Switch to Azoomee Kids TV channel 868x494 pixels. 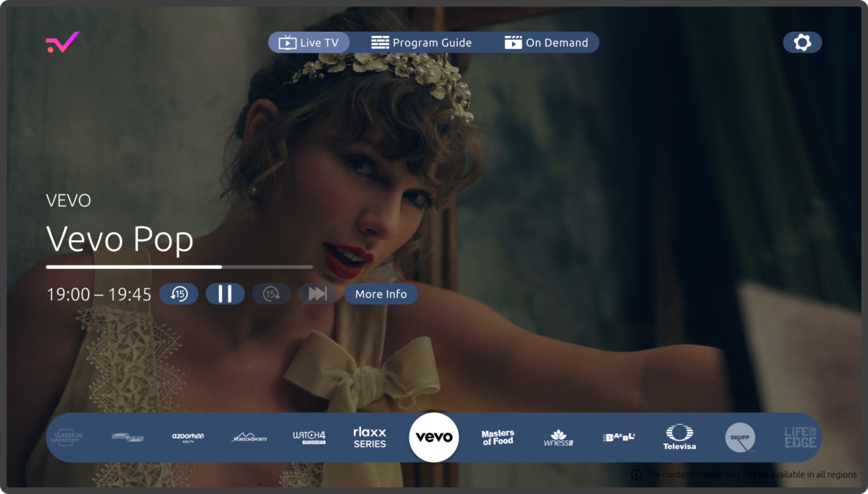click(x=188, y=437)
